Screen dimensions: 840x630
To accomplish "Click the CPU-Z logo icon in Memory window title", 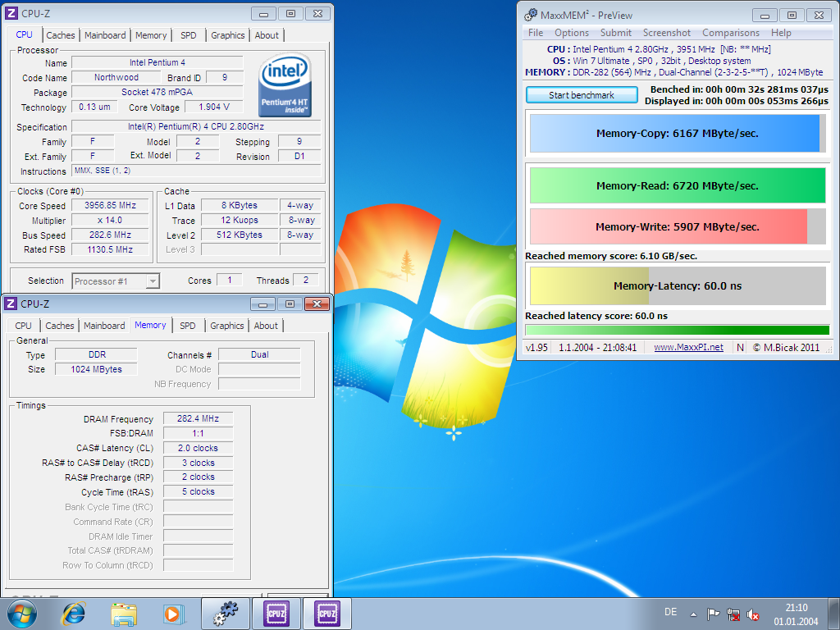I will [10, 304].
